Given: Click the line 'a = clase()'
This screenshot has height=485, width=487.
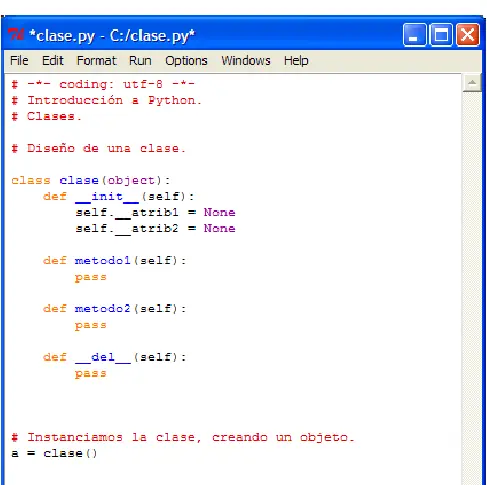Looking at the screenshot, I should pos(54,453).
